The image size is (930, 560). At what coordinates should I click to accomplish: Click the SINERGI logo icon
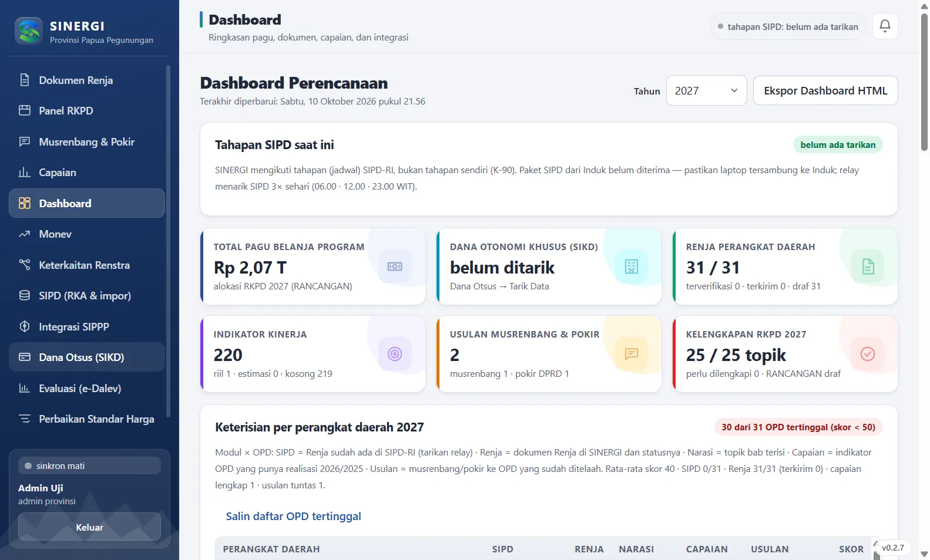tap(29, 31)
